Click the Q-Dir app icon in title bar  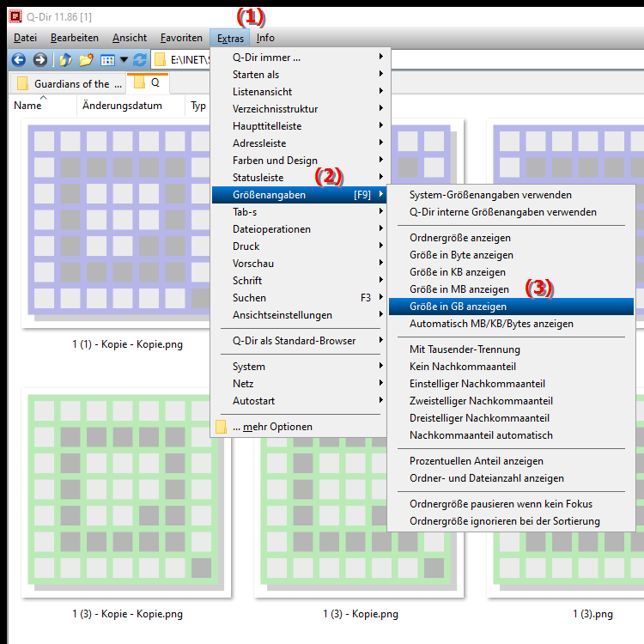point(15,16)
